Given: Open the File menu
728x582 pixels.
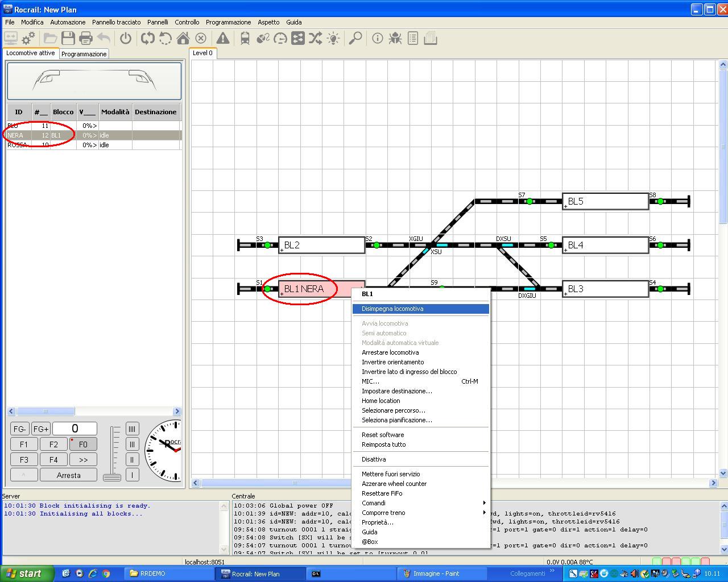Looking at the screenshot, I should [x=10, y=22].
